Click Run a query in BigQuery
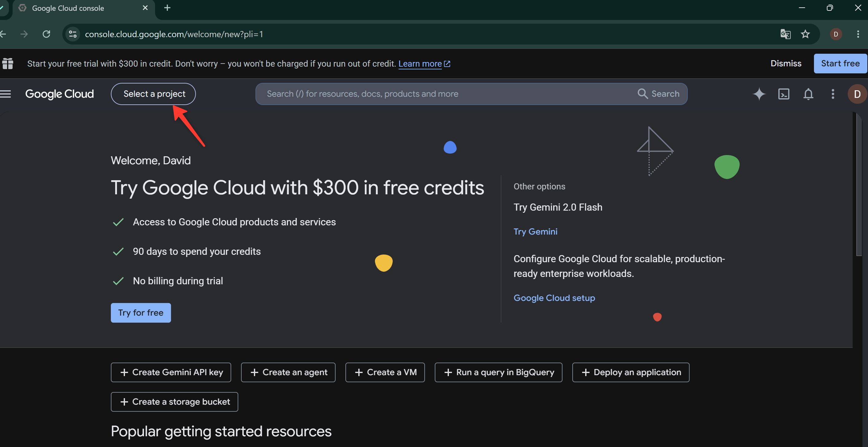868x447 pixels. pos(498,372)
